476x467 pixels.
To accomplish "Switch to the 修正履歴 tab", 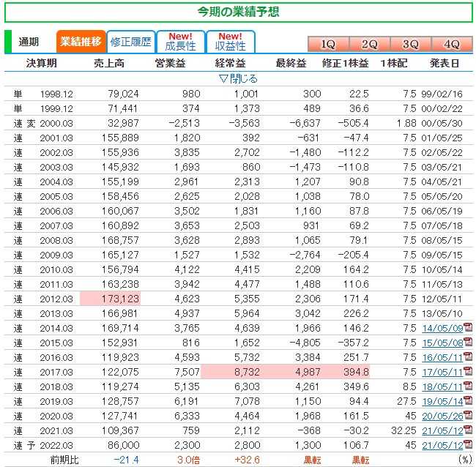I will tap(130, 42).
